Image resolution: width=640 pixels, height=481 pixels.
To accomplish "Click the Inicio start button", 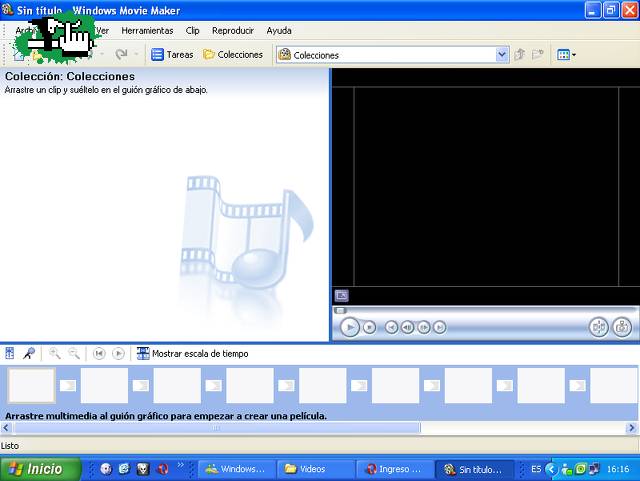I will [40, 469].
